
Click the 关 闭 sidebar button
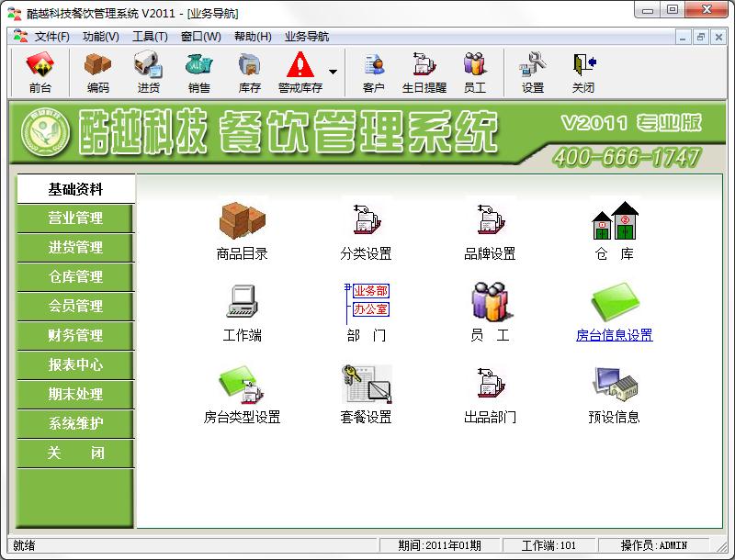click(75, 453)
